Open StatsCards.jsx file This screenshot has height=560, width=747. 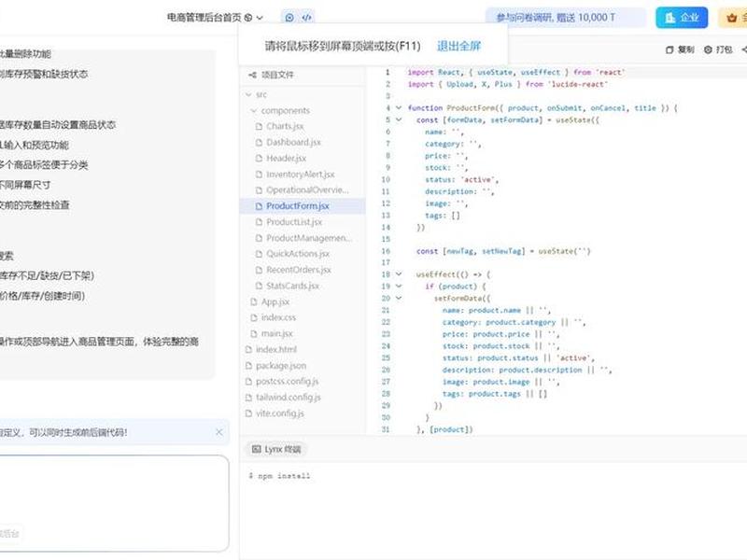pos(292,286)
